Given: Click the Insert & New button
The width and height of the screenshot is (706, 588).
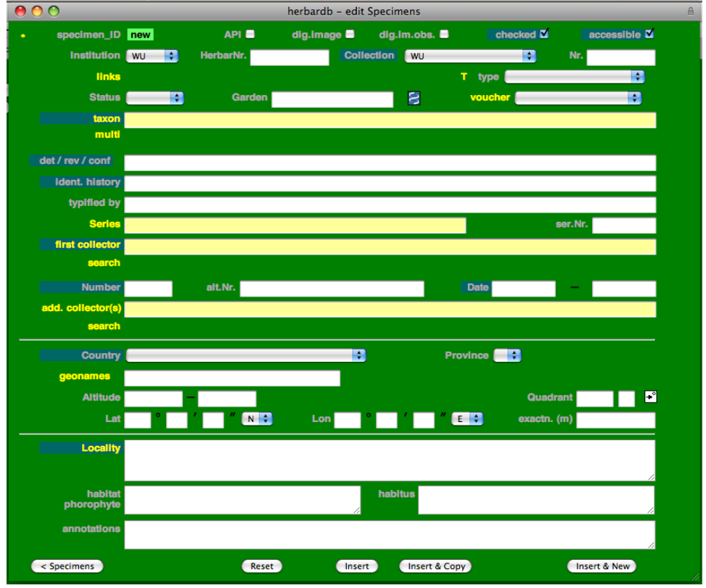Looking at the screenshot, I should click(x=602, y=566).
